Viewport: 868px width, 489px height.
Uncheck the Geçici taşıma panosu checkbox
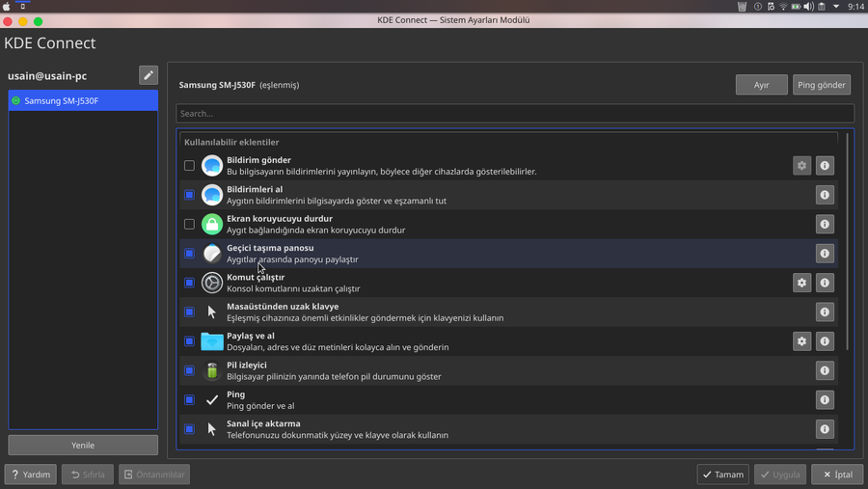(x=189, y=254)
